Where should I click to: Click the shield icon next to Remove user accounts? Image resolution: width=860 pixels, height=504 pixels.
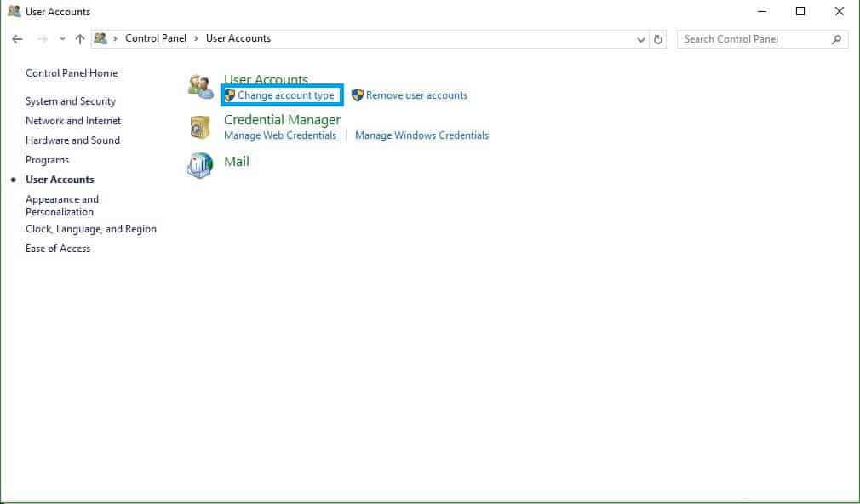(358, 95)
